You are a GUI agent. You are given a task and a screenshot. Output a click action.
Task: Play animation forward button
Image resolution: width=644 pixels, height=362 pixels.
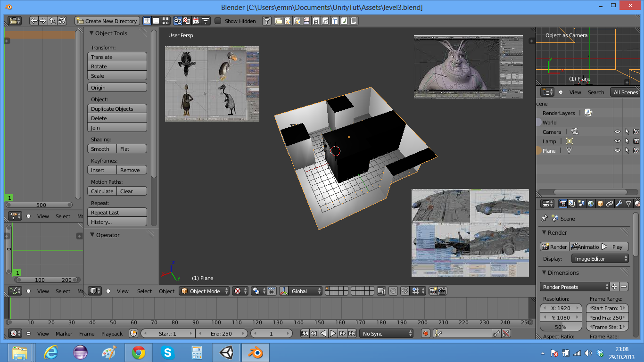pyautogui.click(x=333, y=333)
